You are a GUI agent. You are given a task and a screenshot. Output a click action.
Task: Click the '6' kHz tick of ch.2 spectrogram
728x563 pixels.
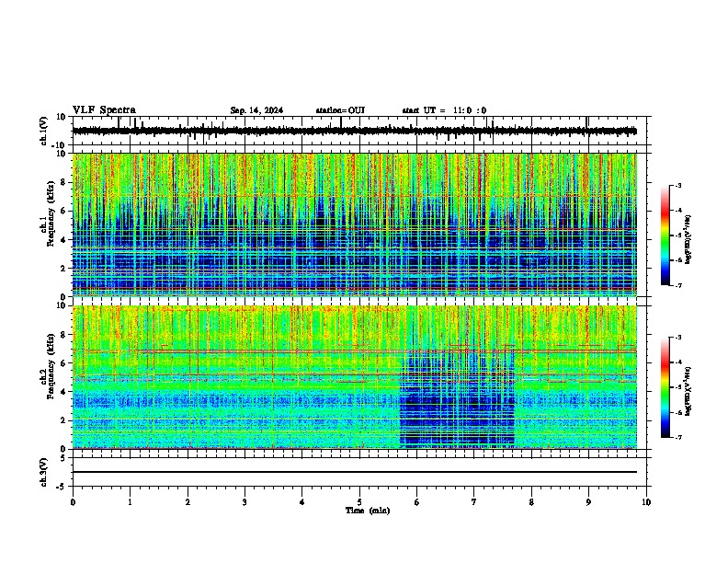click(64, 363)
